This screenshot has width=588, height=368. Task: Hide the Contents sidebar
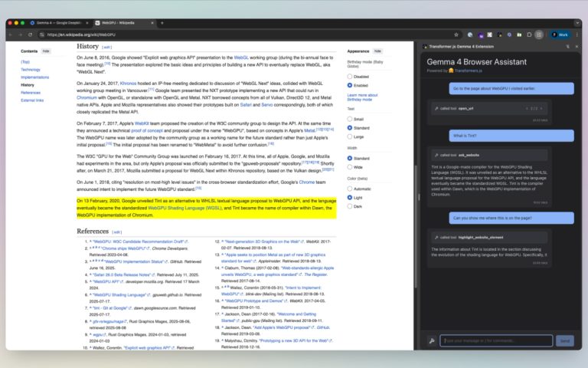(x=46, y=51)
